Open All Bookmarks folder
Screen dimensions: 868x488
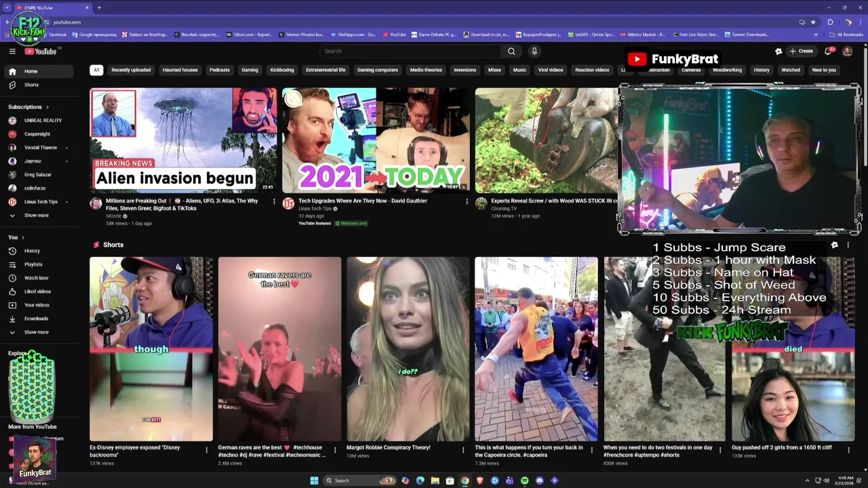847,35
